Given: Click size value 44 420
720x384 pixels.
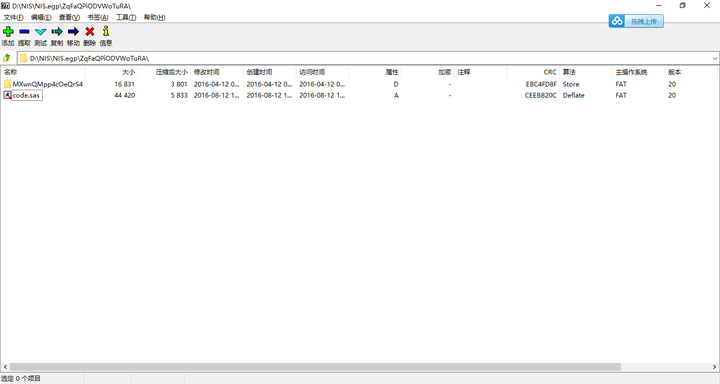Looking at the screenshot, I should [124, 96].
